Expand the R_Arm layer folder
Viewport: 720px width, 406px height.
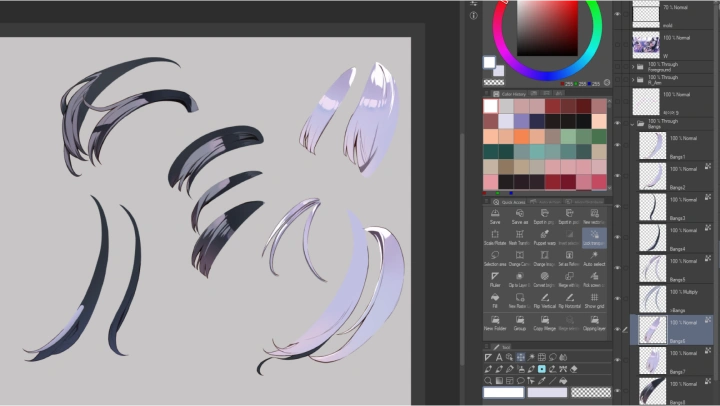[633, 79]
